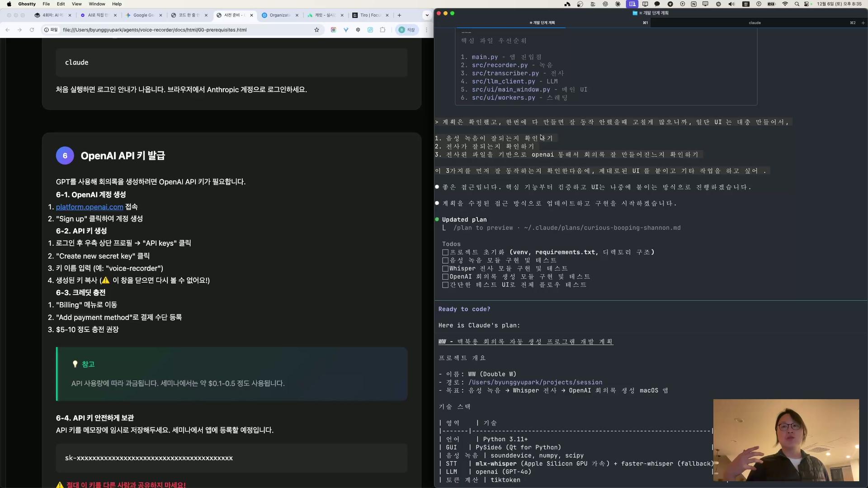Reload the prerequisites page

click(x=32, y=30)
